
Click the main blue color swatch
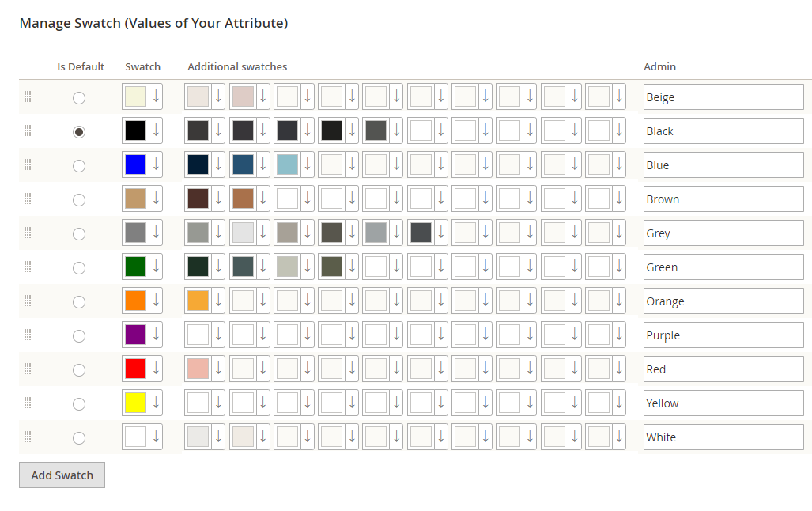tap(136, 165)
